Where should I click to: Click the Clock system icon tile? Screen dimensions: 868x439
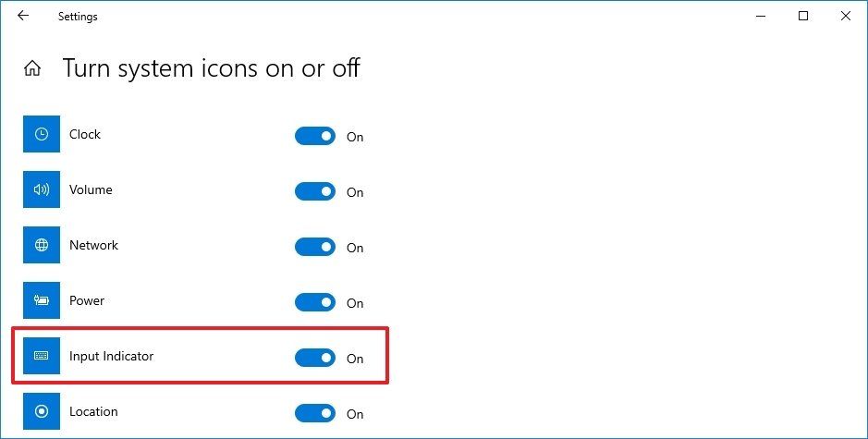pos(42,134)
